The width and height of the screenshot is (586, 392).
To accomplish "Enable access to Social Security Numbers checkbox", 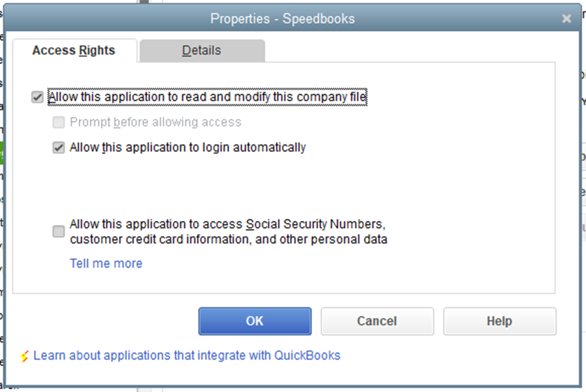I will point(59,232).
